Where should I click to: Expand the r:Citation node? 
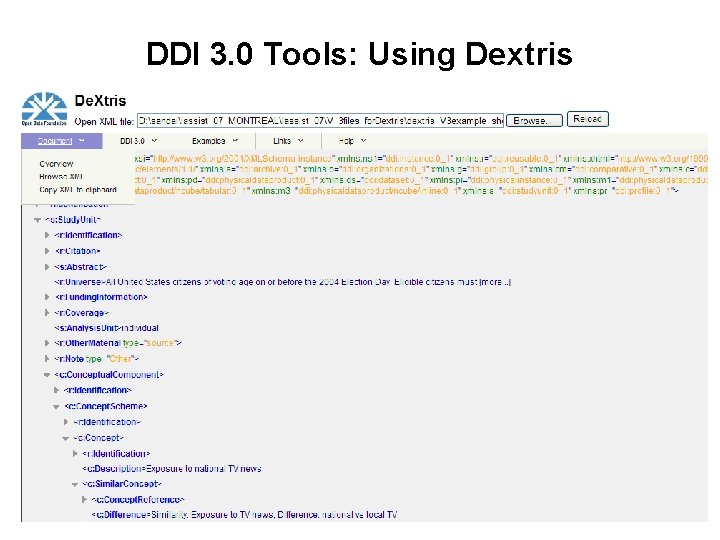[x=47, y=251]
